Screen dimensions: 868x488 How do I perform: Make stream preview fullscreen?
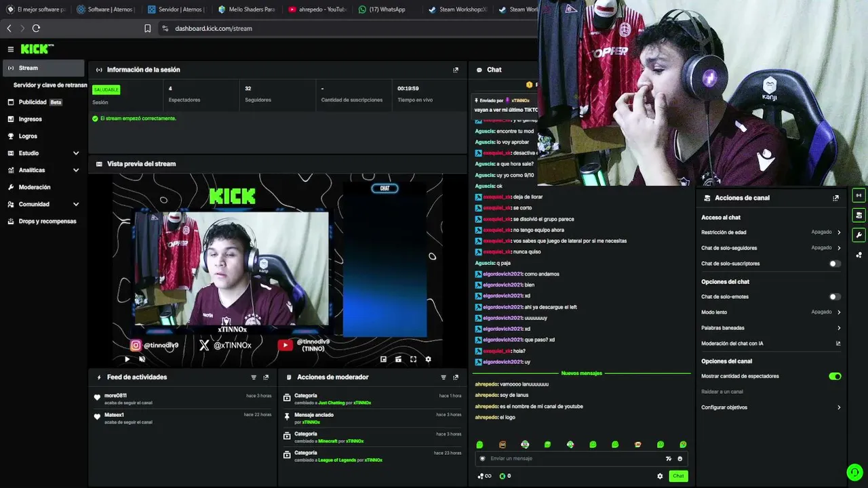pos(413,359)
